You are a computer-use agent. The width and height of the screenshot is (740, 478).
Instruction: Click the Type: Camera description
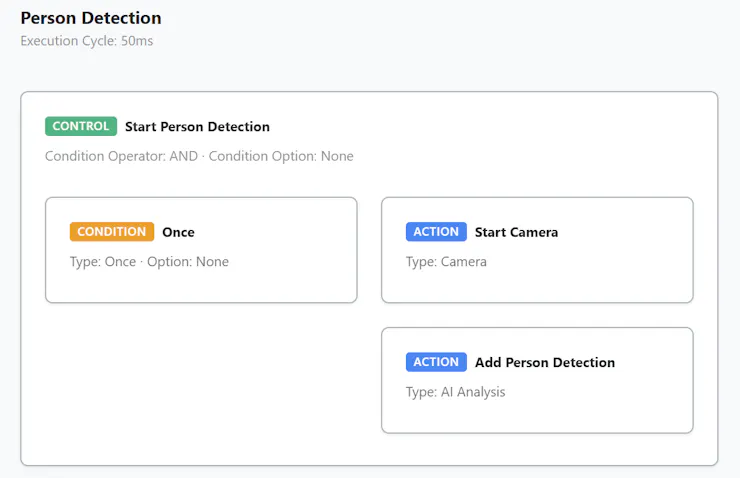446,262
